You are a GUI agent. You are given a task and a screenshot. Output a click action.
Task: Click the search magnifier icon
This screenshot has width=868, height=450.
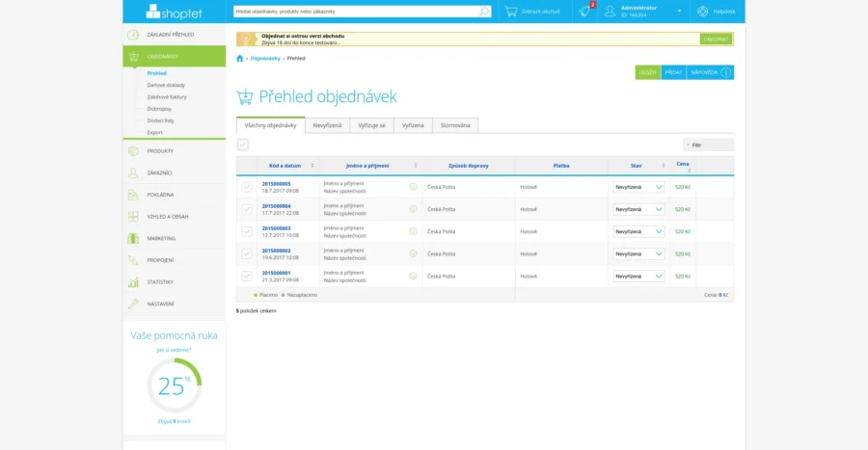(x=484, y=11)
